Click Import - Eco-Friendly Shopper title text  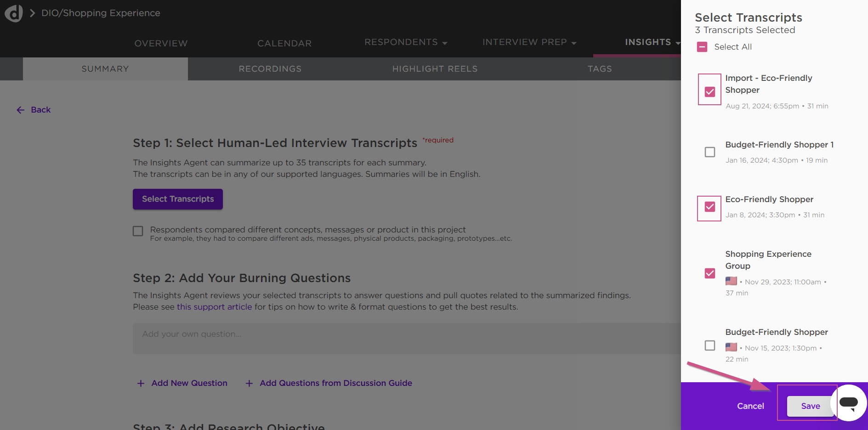[768, 84]
